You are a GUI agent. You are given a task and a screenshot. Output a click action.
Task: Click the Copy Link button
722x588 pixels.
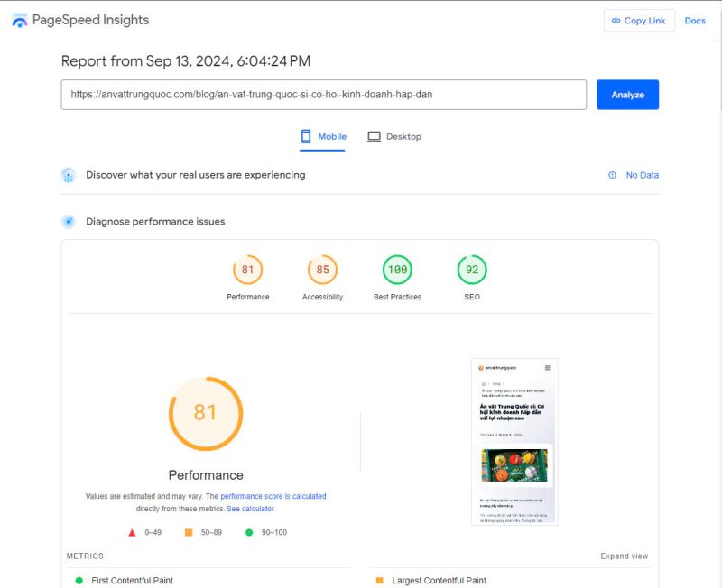tap(638, 21)
